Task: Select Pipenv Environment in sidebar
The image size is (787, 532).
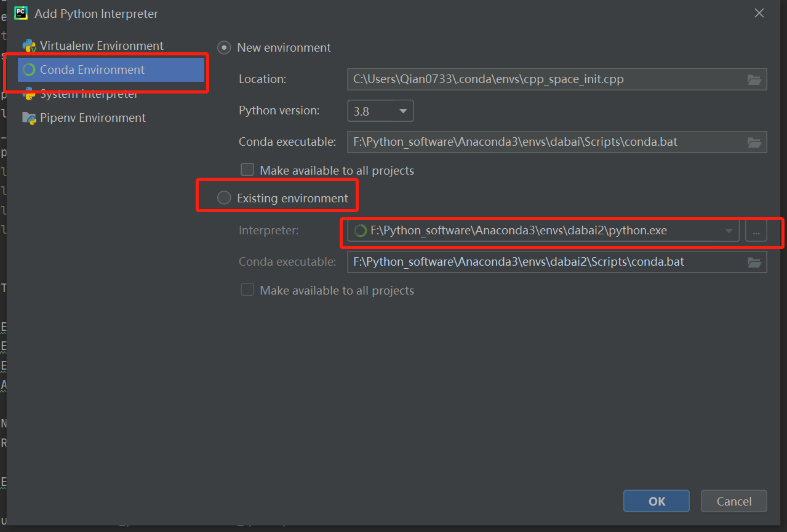Action: point(111,117)
